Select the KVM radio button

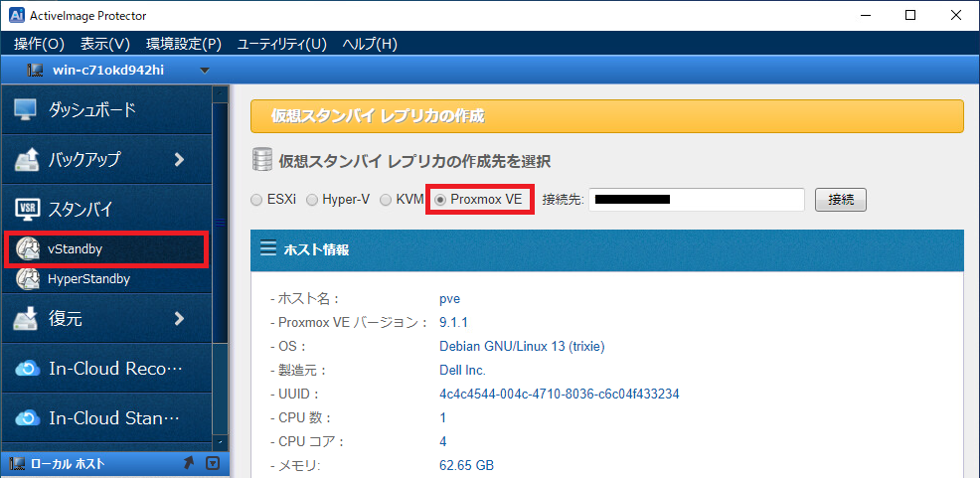click(386, 200)
